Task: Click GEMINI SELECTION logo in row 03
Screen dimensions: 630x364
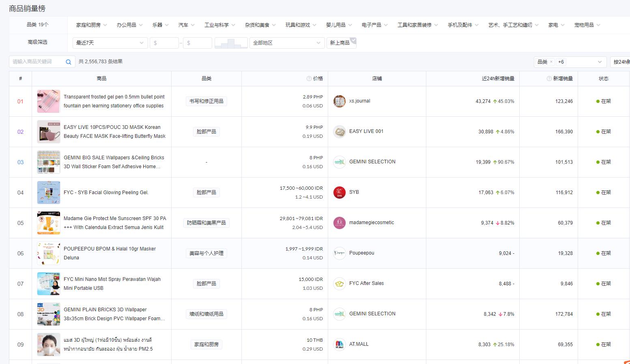Action: [x=340, y=162]
